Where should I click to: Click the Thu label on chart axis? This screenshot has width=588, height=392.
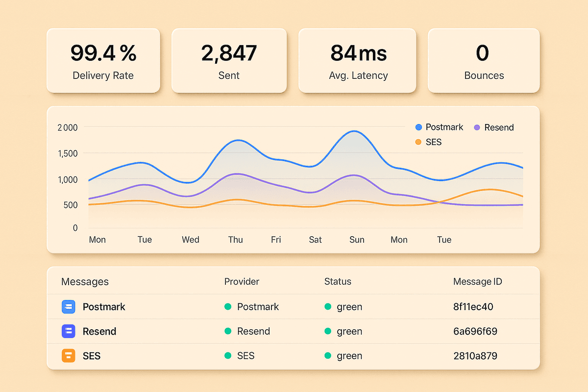pos(235,240)
